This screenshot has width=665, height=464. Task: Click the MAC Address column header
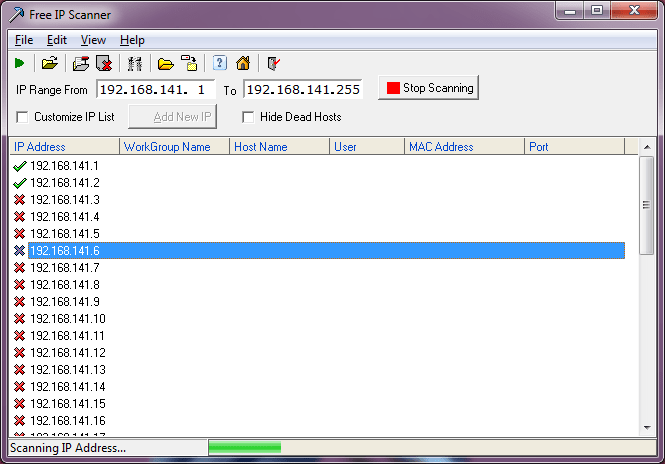point(464,147)
